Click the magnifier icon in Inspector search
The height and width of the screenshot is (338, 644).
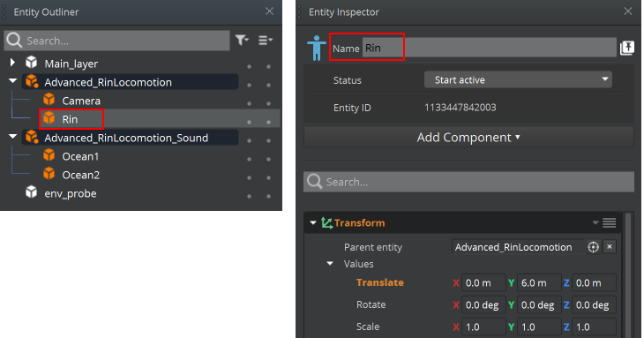[315, 182]
